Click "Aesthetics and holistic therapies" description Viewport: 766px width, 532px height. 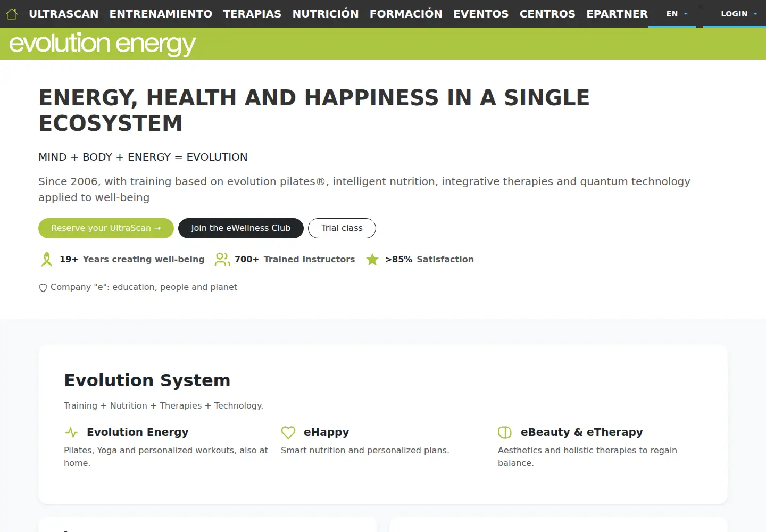click(x=587, y=456)
